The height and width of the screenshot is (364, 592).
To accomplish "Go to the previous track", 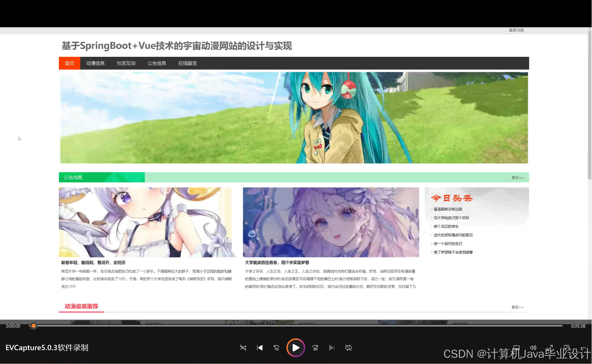I will point(260,348).
